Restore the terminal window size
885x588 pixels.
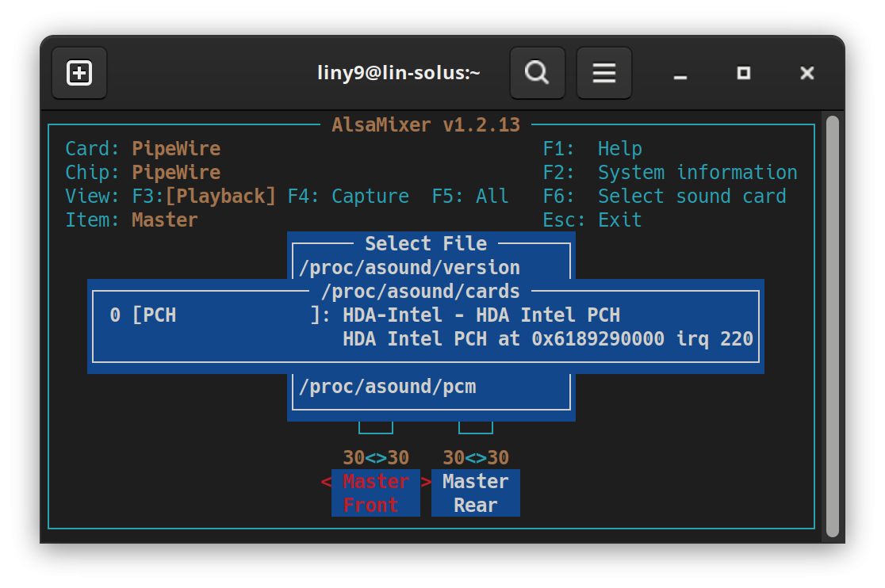pos(743,74)
